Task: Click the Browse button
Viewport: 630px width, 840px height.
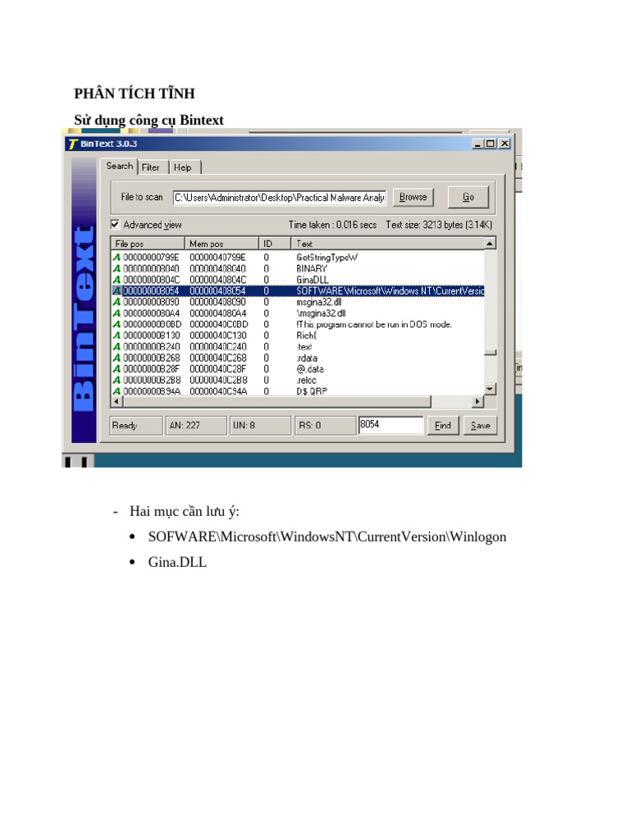Action: point(413,197)
